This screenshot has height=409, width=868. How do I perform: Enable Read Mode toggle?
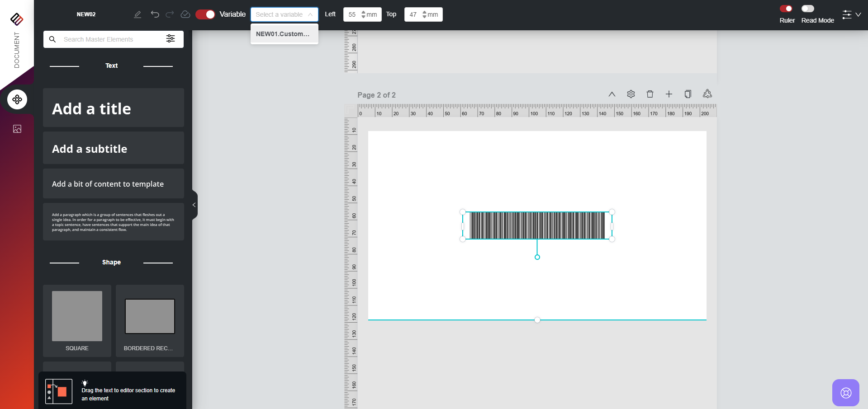(807, 9)
